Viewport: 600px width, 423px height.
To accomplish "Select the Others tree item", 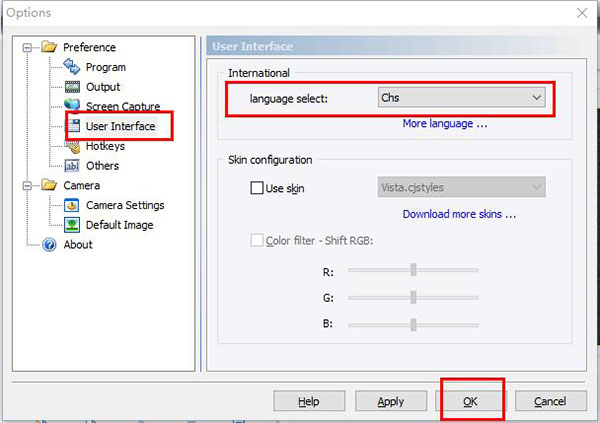I will (x=102, y=166).
